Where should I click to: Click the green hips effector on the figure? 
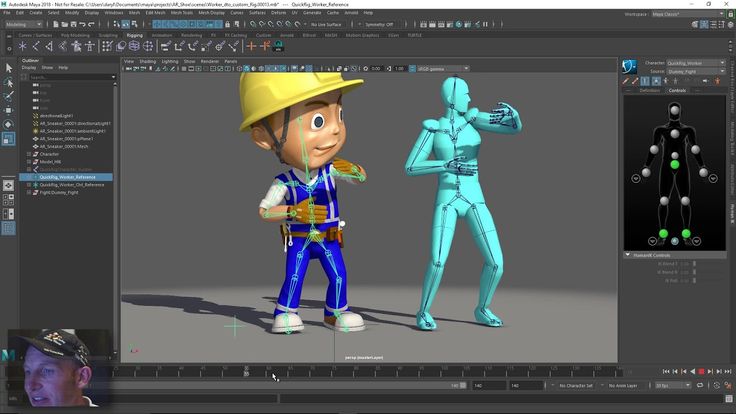[675, 164]
